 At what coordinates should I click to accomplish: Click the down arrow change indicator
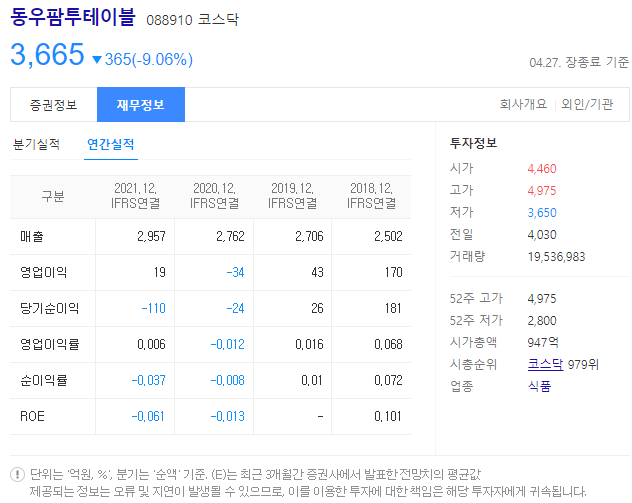[97, 60]
